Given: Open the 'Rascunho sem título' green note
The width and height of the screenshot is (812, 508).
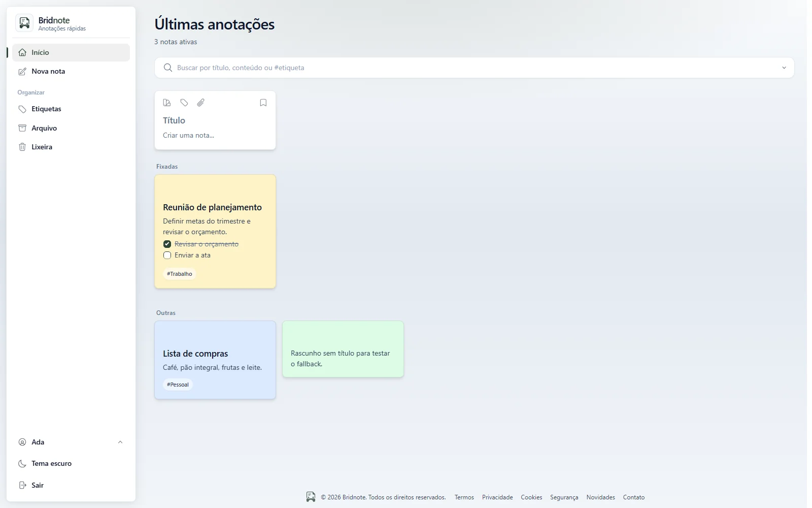Looking at the screenshot, I should point(343,349).
